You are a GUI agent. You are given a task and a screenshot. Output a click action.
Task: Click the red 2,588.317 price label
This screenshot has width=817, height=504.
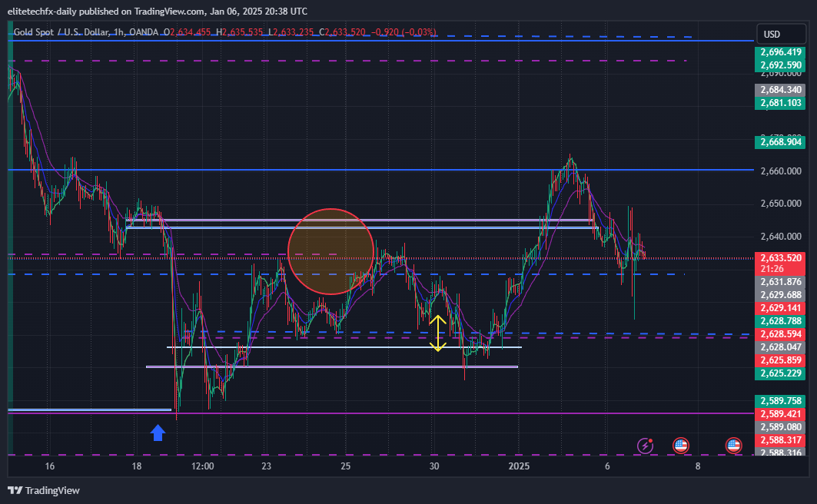781,440
